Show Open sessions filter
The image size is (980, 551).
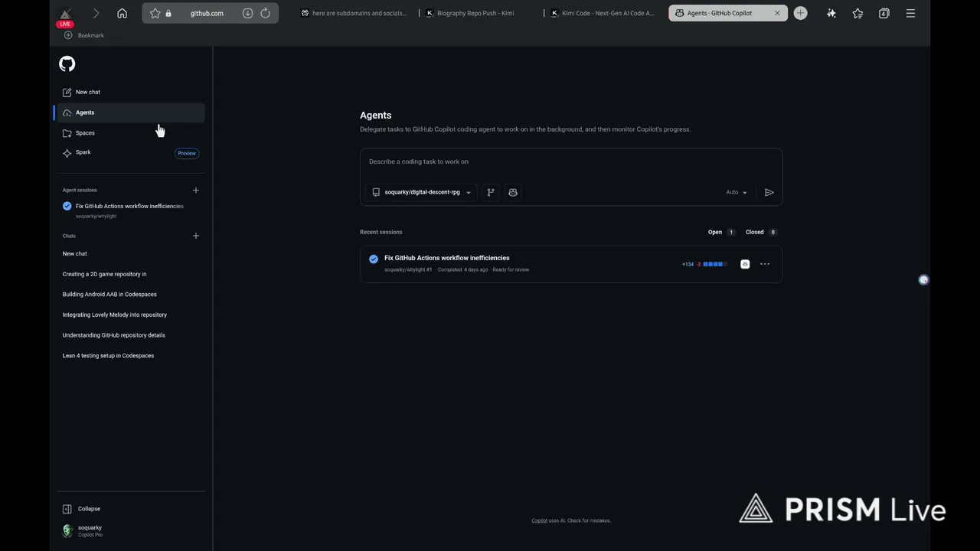(x=720, y=232)
